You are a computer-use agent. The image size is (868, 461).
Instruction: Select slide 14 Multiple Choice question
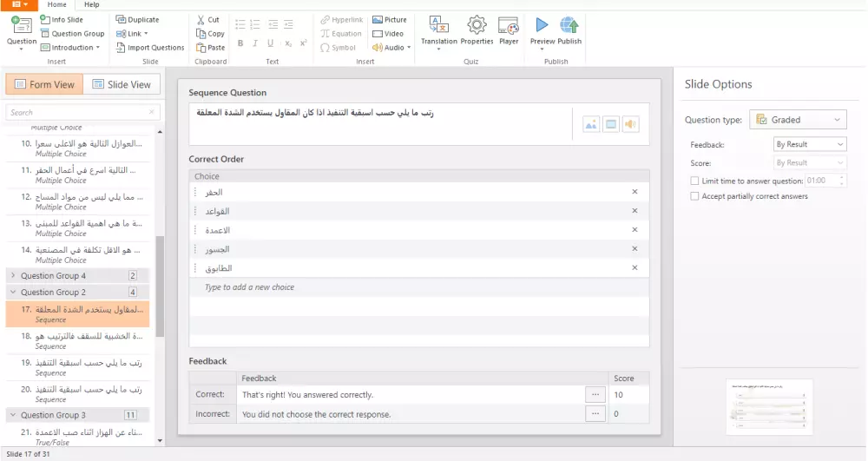click(78, 254)
